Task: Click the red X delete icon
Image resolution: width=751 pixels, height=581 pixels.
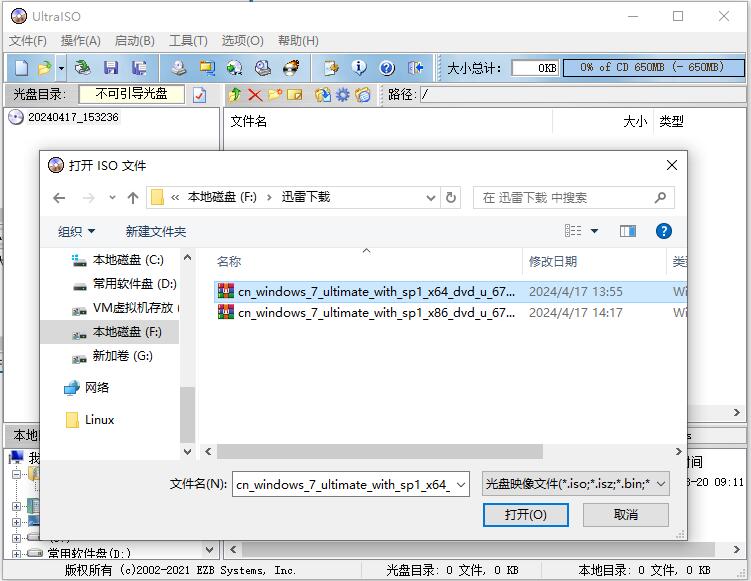Action: click(x=255, y=95)
